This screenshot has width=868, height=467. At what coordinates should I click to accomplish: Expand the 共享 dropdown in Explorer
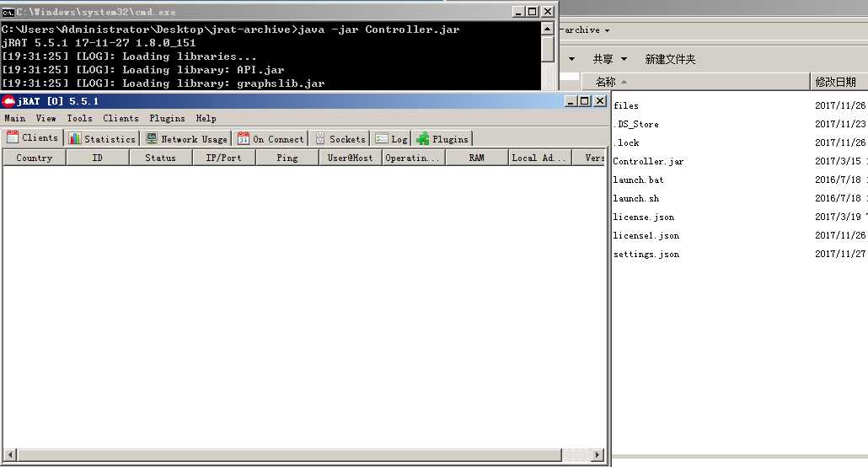tap(624, 59)
